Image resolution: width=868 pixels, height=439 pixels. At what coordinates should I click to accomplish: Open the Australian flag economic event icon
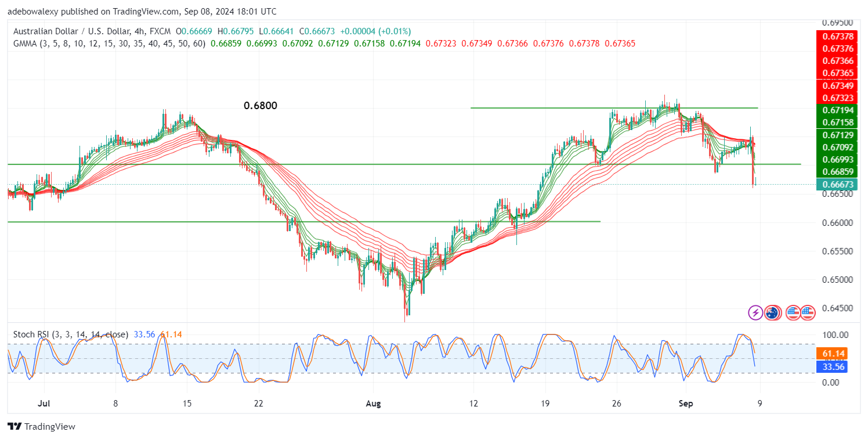(772, 313)
